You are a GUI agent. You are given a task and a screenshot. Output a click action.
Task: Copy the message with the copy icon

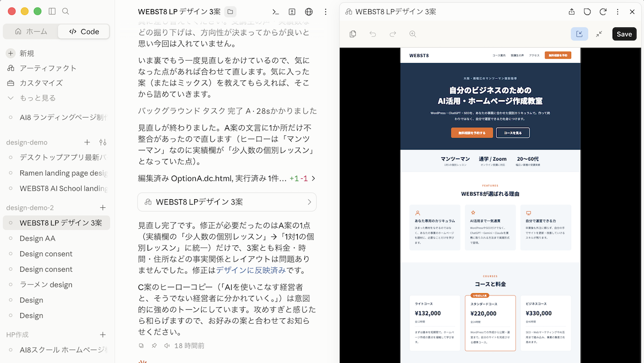click(142, 346)
